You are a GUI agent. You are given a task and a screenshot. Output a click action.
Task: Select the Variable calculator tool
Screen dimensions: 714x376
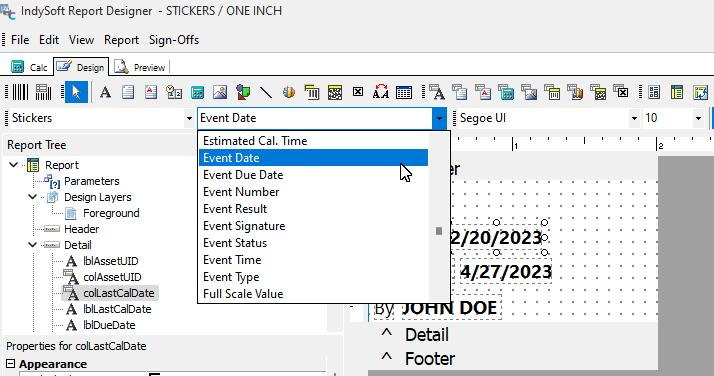click(x=197, y=92)
